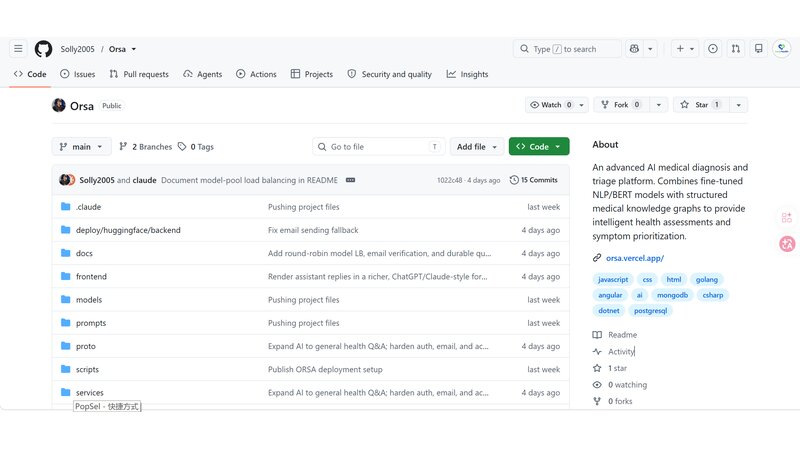Open the Insights tab
This screenshot has width=800, height=450.
pos(467,74)
